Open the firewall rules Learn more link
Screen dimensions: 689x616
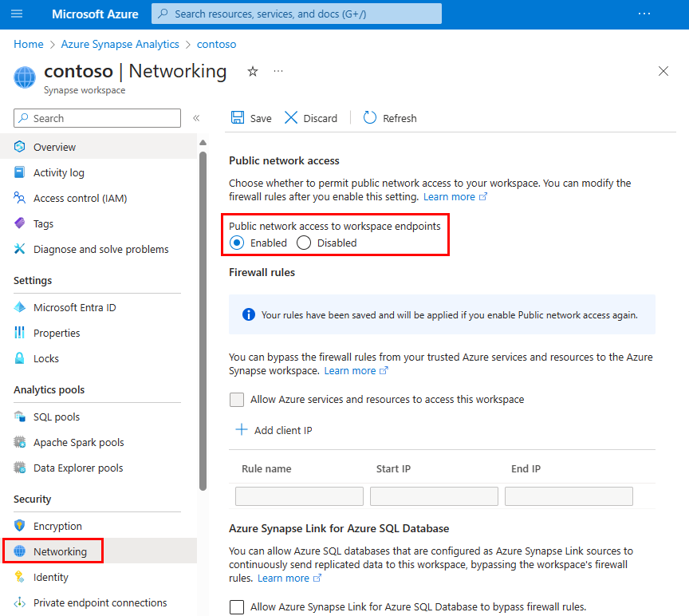coord(351,370)
